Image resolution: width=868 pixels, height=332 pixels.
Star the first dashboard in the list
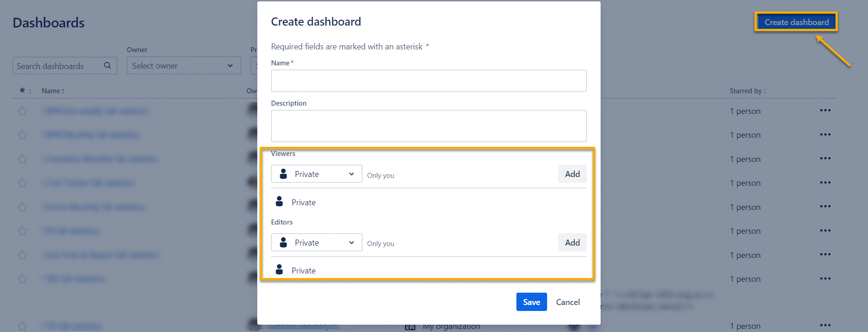pyautogui.click(x=22, y=111)
